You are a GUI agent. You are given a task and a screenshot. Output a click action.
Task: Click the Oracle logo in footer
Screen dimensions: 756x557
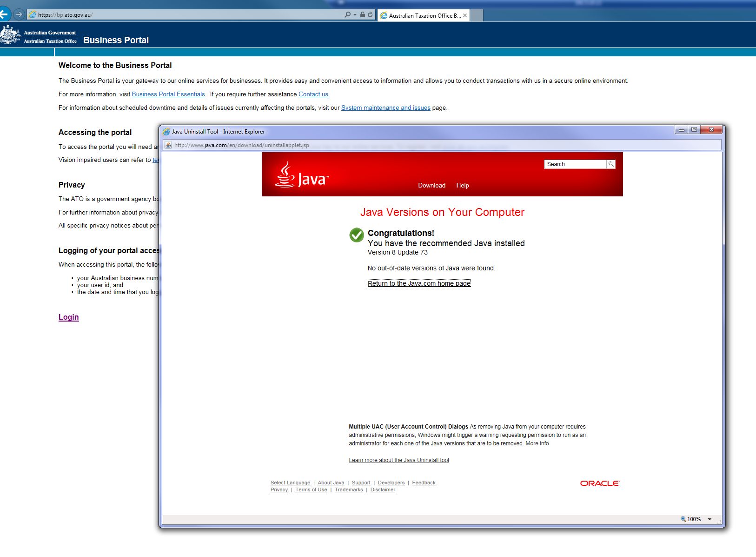[600, 483]
